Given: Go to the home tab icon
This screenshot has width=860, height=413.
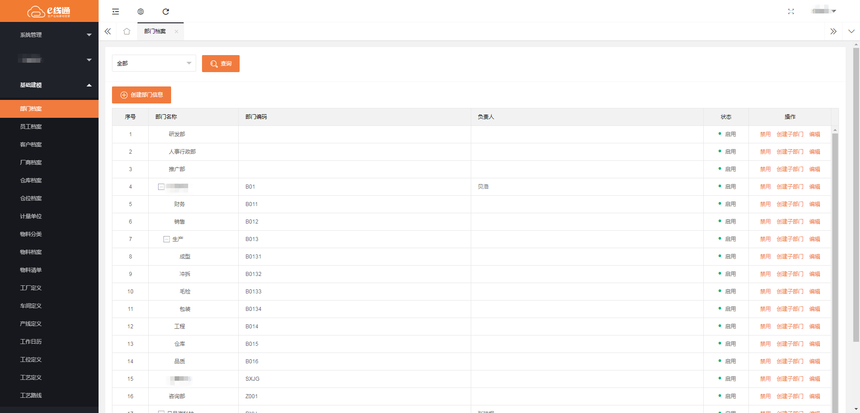Looking at the screenshot, I should (x=127, y=31).
